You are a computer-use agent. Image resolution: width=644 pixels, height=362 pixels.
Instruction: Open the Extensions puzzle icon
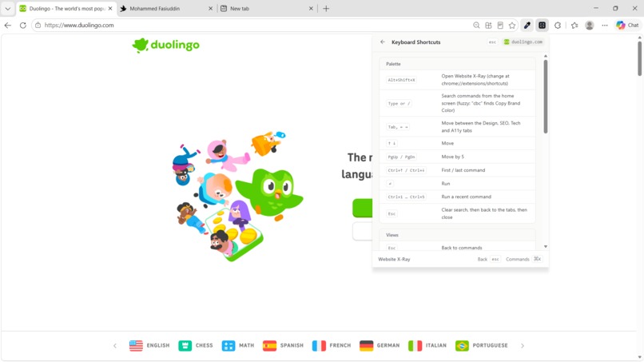(x=558, y=25)
